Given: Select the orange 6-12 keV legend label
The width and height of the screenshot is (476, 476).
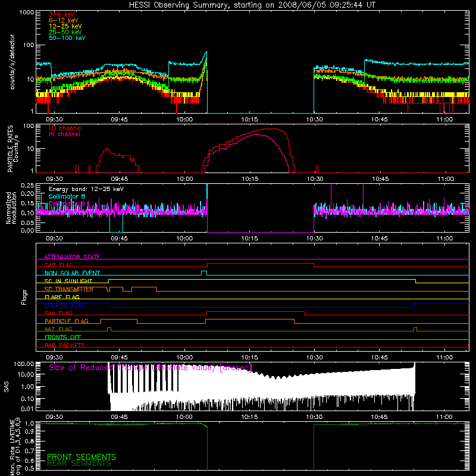Looking at the screenshot, I should click(64, 20).
